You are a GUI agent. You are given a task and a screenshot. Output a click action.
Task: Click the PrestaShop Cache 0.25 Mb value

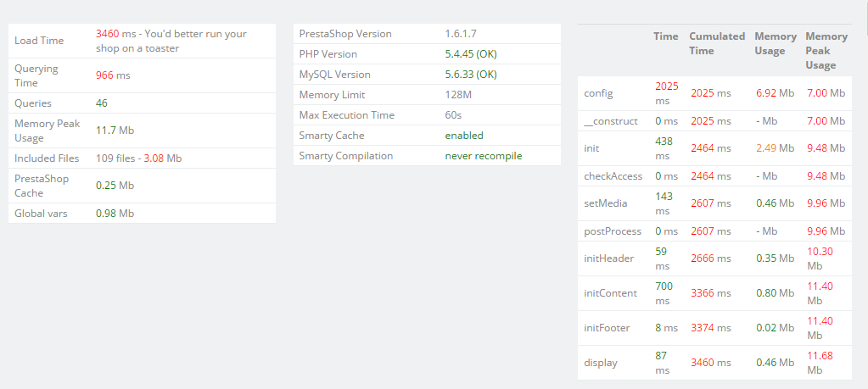tap(115, 186)
